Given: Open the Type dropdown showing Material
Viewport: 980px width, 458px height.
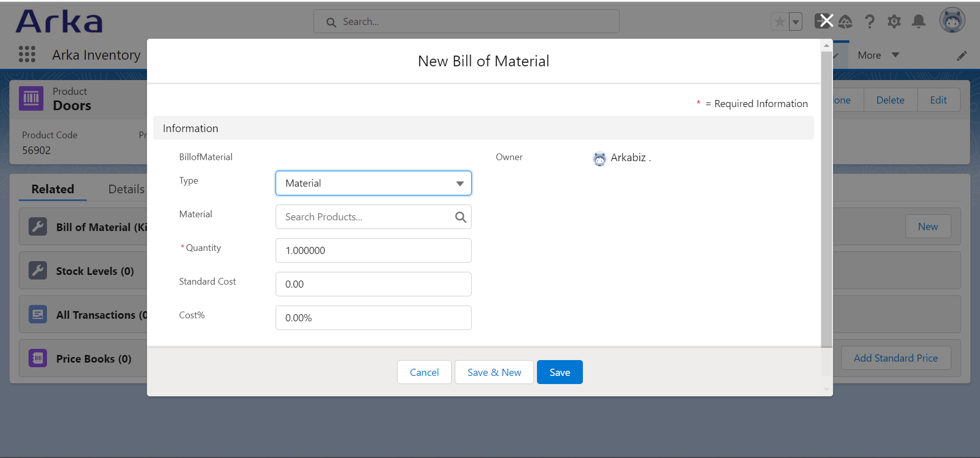Looking at the screenshot, I should coord(374,183).
